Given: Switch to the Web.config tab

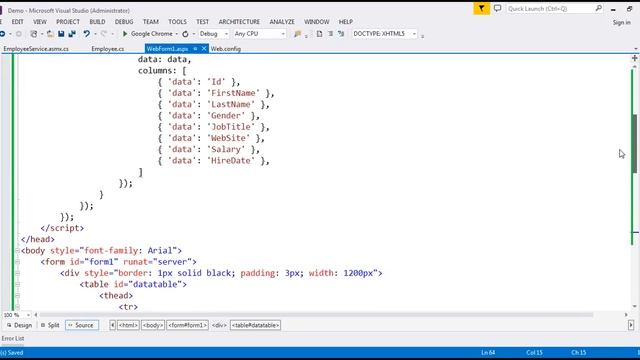Looking at the screenshot, I should pyautogui.click(x=226, y=49).
